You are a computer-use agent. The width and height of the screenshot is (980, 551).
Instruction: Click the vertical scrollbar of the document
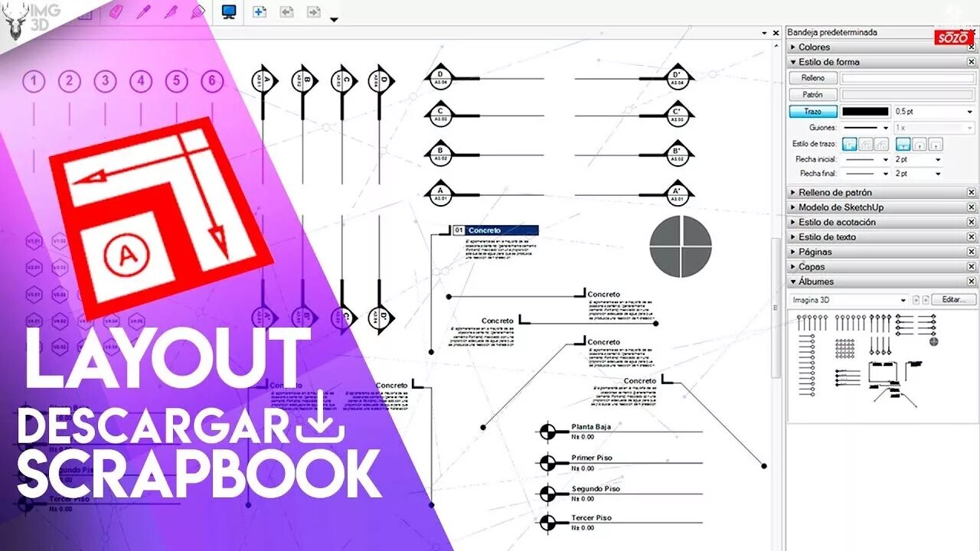[x=776, y=306]
